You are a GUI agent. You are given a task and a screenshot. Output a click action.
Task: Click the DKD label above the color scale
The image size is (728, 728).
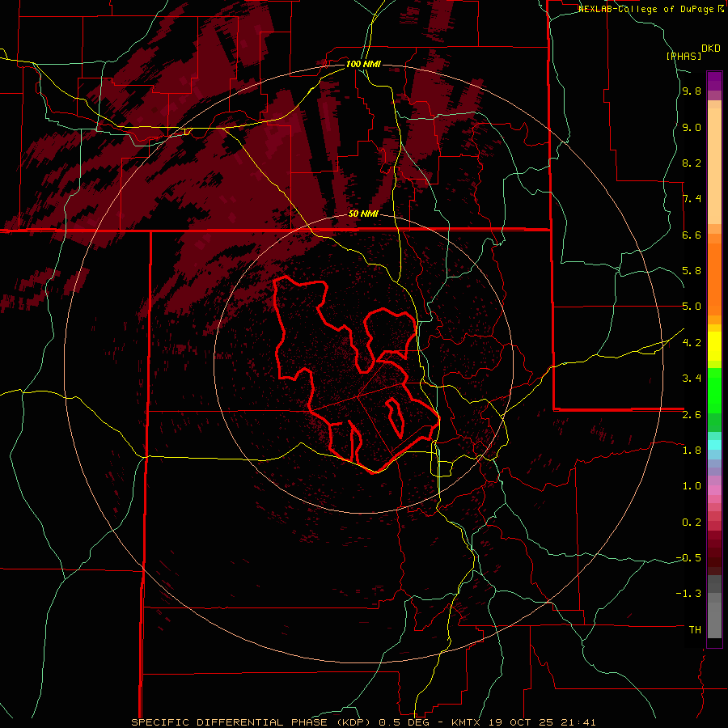point(711,49)
